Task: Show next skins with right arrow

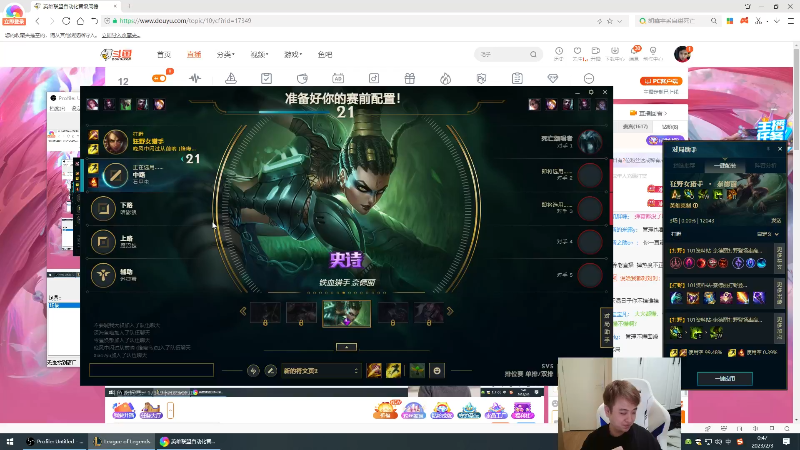Action: [450, 311]
